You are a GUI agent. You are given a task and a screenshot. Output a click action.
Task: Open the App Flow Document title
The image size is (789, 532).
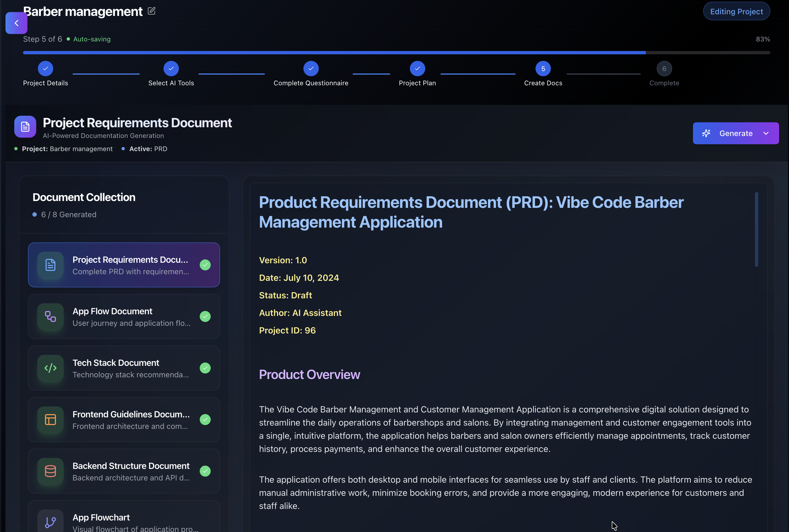[112, 311]
